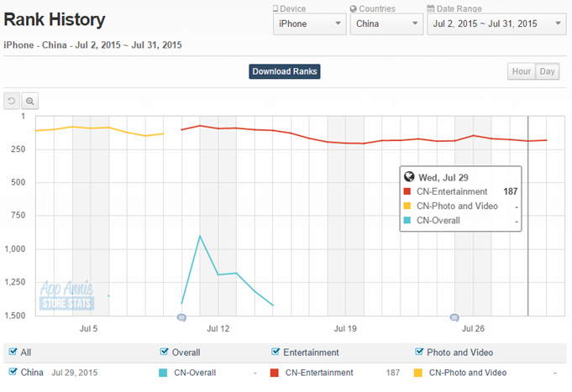The image size is (572, 392).
Task: Click the globe icon beside Countries
Action: tap(354, 8)
